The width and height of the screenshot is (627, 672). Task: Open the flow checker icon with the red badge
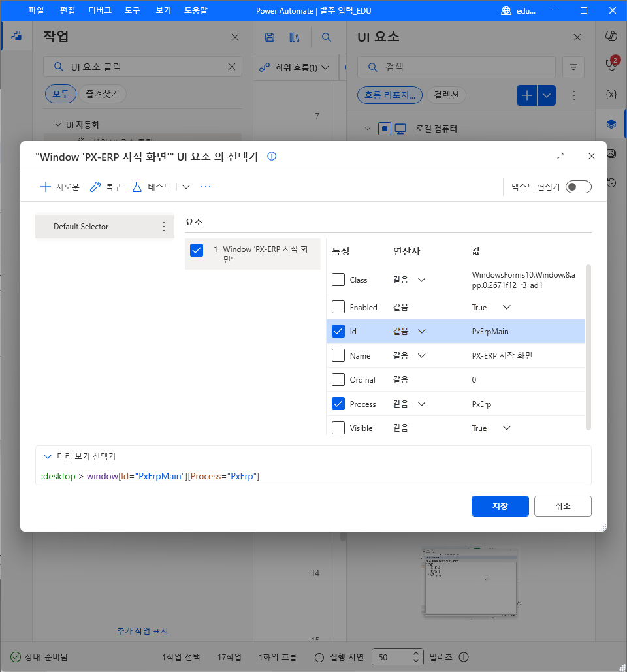(611, 64)
